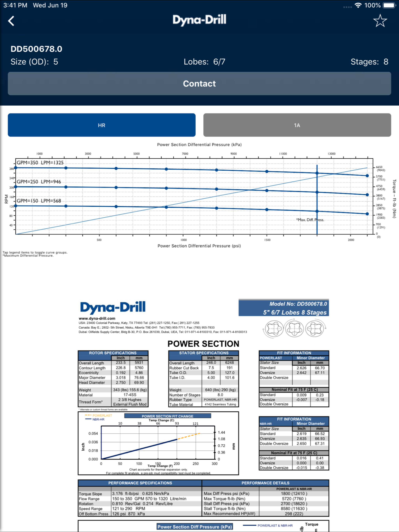Tap the Max Diff Press psi (kPa) row
Screen dimensions: 399x532
pyautogui.click(x=265, y=493)
